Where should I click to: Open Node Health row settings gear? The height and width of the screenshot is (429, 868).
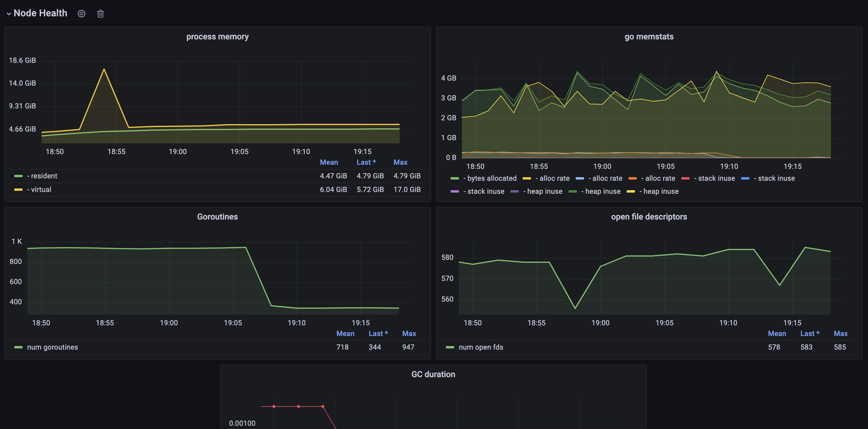point(82,13)
